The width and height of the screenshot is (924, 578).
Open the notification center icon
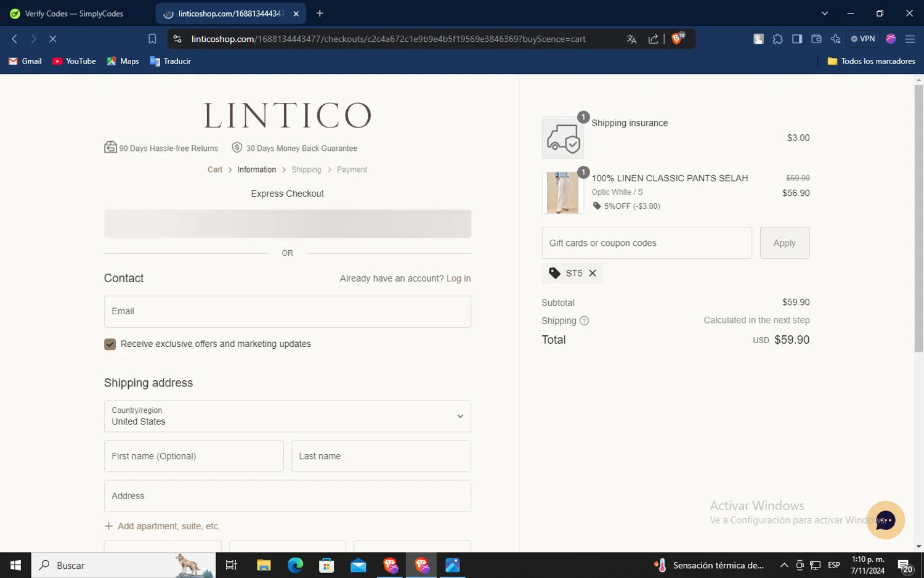[904, 566]
